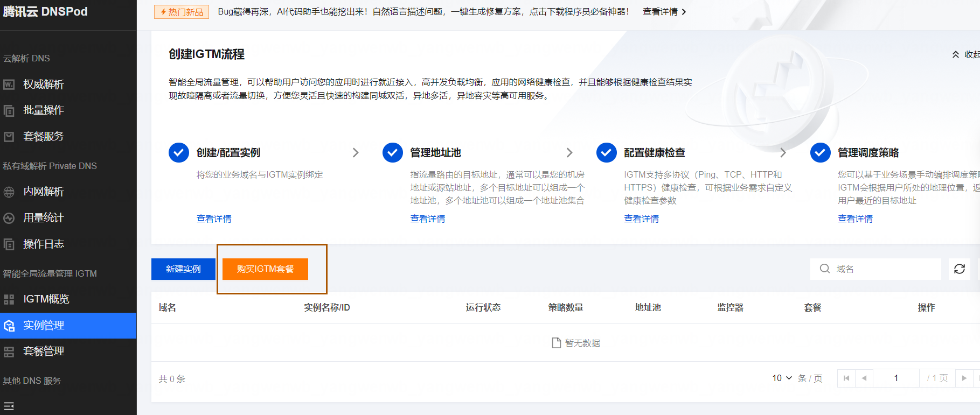Collapse the sidebar with the bottom menu icon
980x415 pixels.
click(x=9, y=406)
